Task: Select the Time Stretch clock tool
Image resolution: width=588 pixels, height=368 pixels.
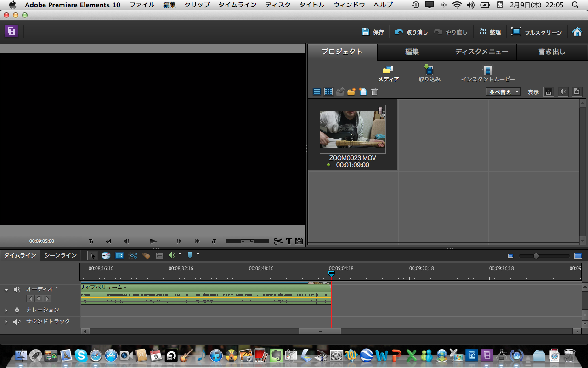Action: (106, 255)
